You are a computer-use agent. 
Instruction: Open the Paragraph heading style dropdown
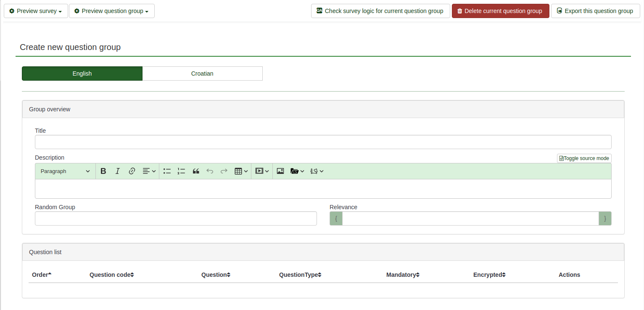tap(65, 171)
